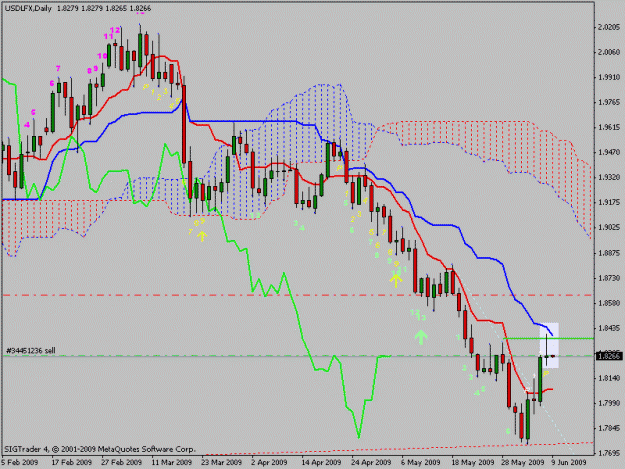Click the 2.0205 price axis label

point(609,27)
